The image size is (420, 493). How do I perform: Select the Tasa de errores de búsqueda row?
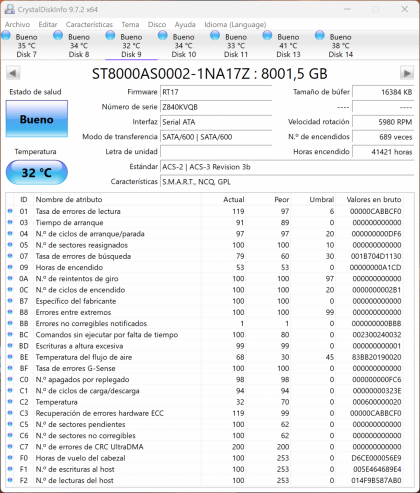click(204, 256)
